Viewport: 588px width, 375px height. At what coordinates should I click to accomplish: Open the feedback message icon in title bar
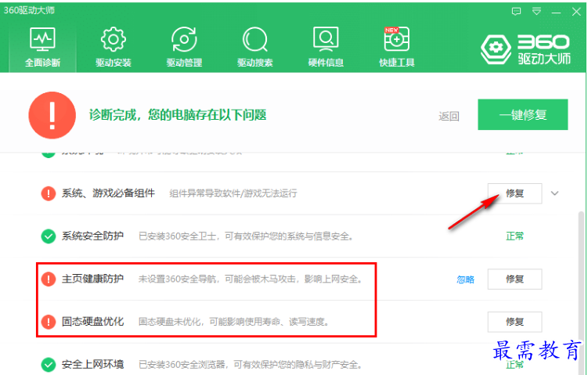click(x=517, y=12)
